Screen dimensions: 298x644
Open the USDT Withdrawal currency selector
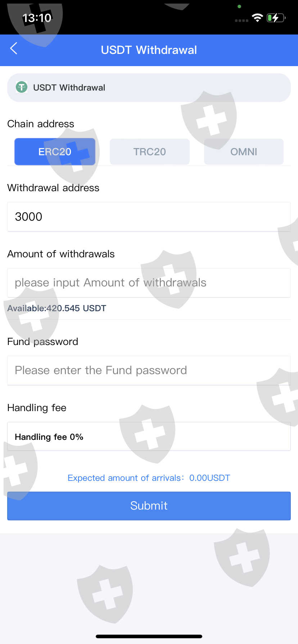click(x=149, y=88)
